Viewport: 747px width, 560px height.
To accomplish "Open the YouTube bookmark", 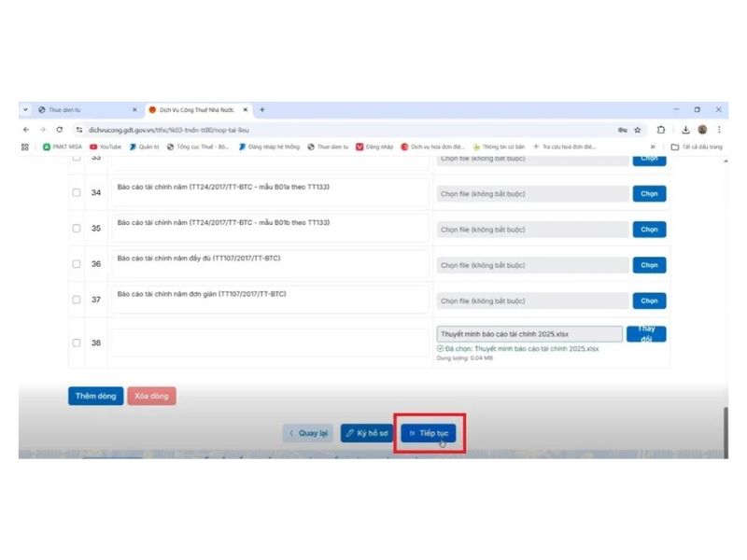I will pos(106,147).
